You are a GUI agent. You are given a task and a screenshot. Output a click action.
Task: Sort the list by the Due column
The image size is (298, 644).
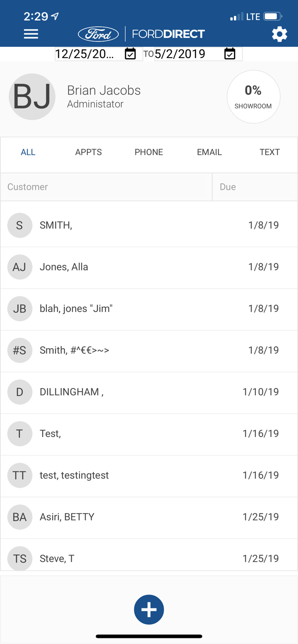227,187
